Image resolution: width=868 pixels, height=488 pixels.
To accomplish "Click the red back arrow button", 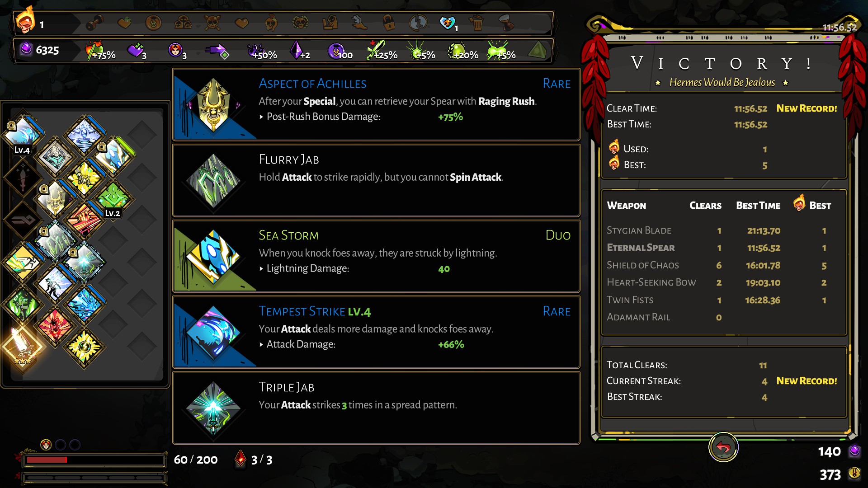I will tap(723, 447).
